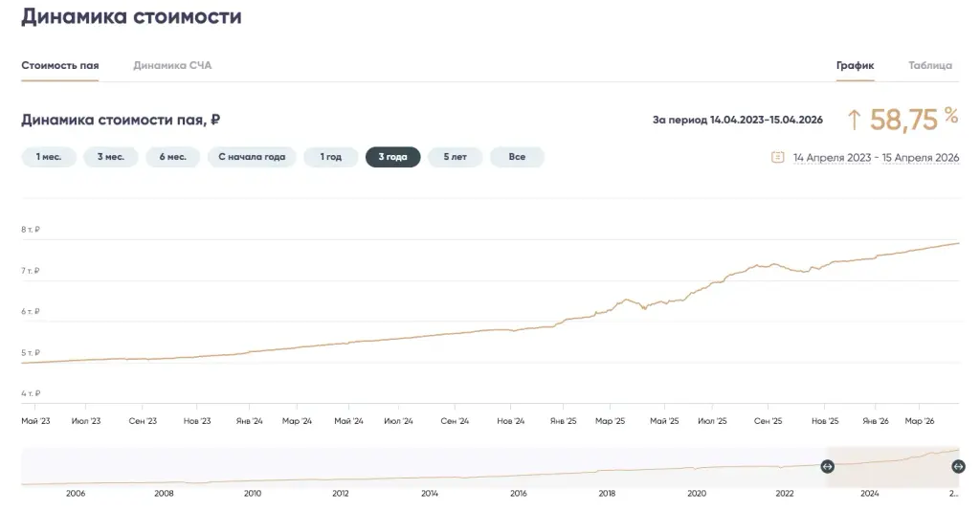The width and height of the screenshot is (980, 512).
Task: Click the shaded selected range in the navigator
Action: pyautogui.click(x=893, y=467)
